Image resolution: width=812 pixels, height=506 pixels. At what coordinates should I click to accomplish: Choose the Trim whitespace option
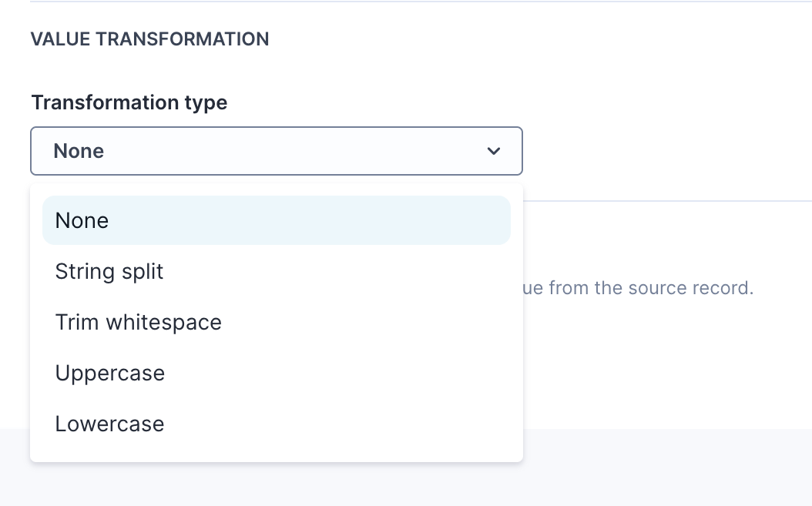point(139,322)
